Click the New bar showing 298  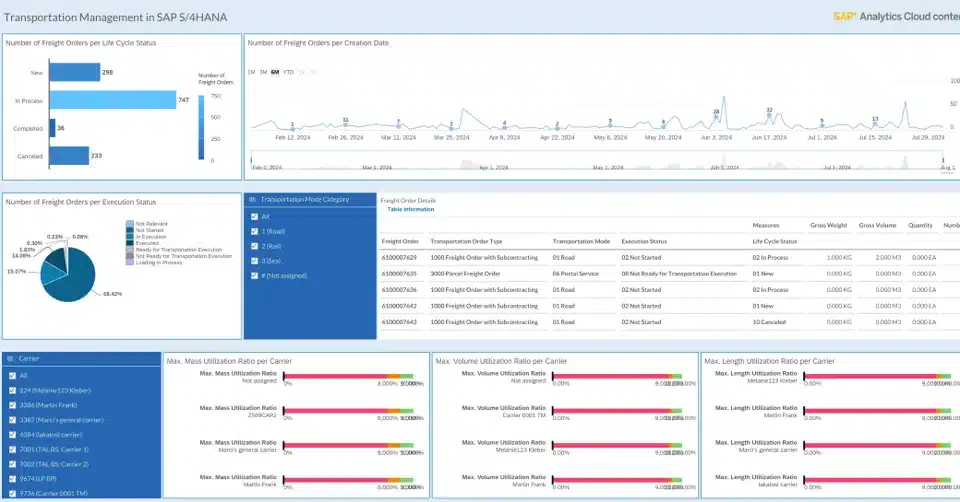coord(75,72)
